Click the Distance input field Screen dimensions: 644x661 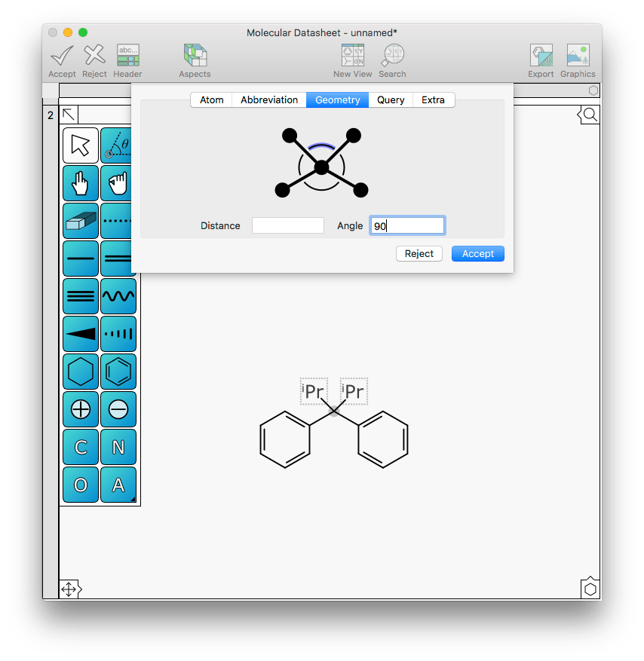coord(287,225)
